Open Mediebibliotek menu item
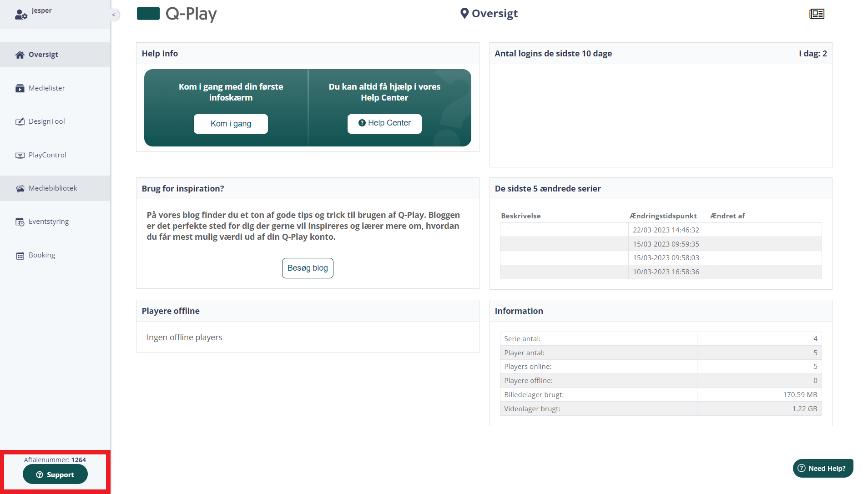Screen dimensions: 868x494 (55, 188)
